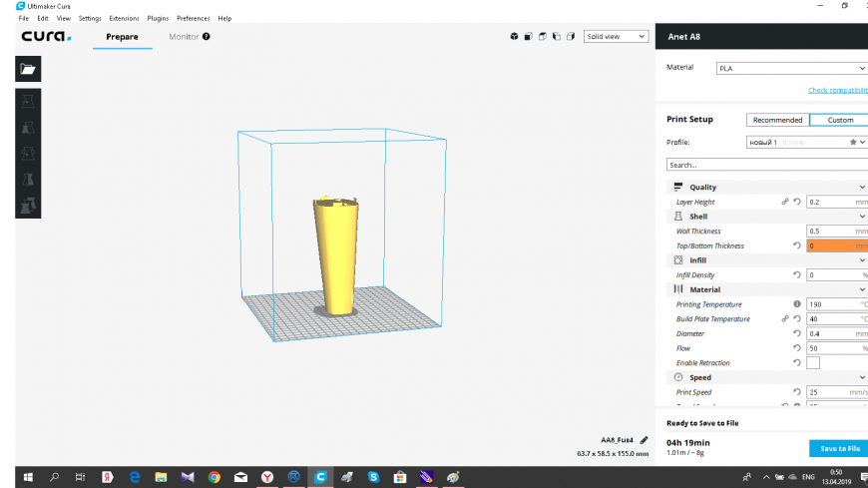The height and width of the screenshot is (488, 868).
Task: Open the Help menu
Action: pyautogui.click(x=224, y=18)
